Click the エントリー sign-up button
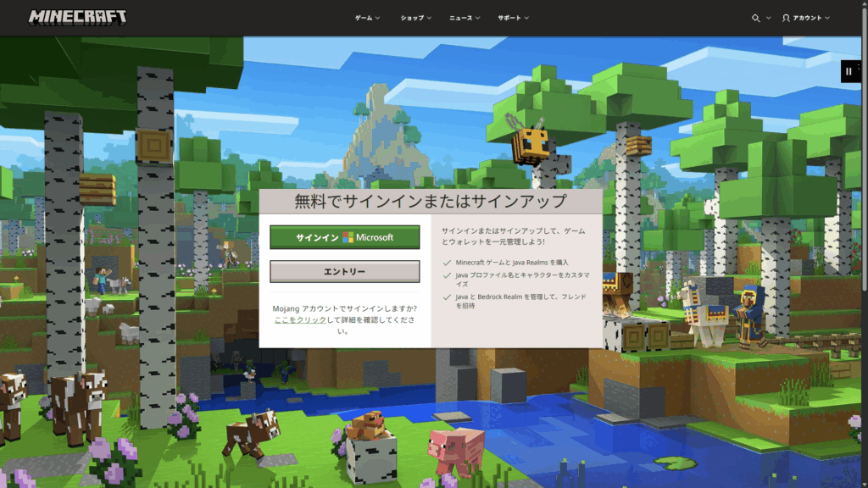This screenshot has width=868, height=488. coord(345,272)
